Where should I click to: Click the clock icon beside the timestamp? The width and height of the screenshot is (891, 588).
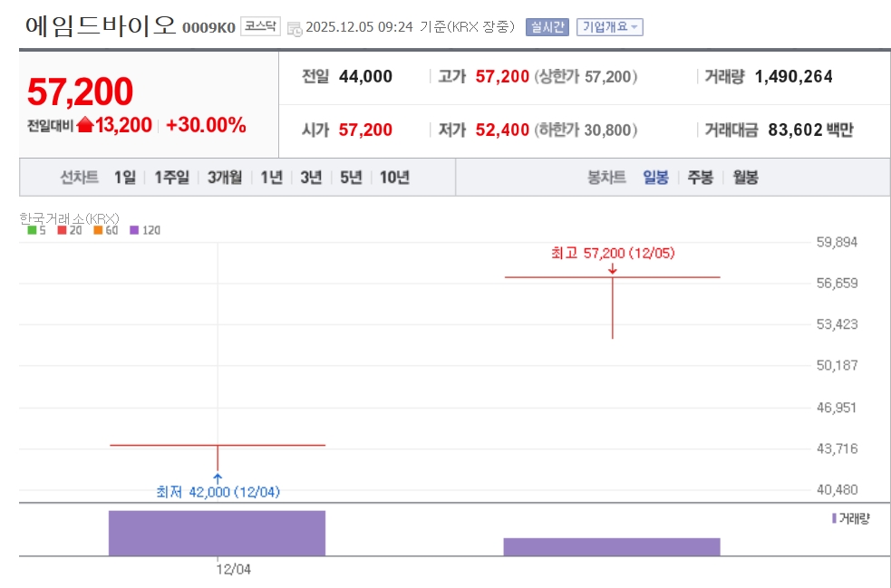click(x=295, y=28)
